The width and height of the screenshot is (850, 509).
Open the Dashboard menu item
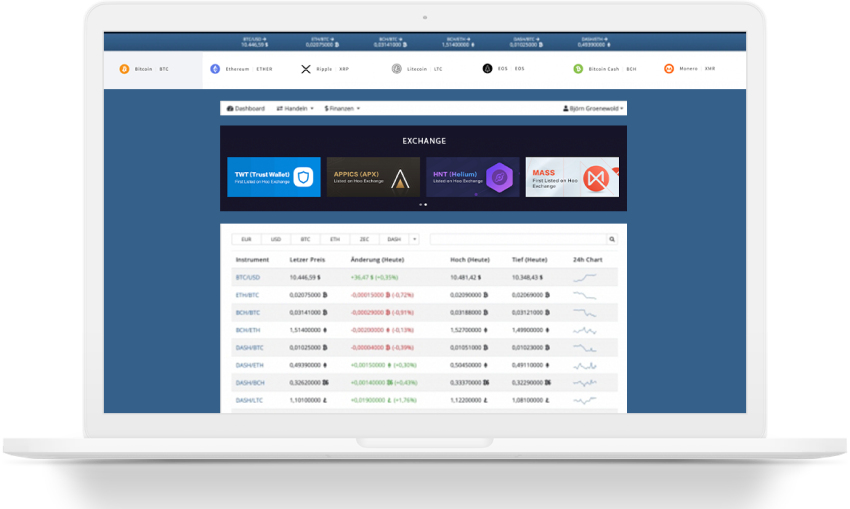(x=246, y=108)
